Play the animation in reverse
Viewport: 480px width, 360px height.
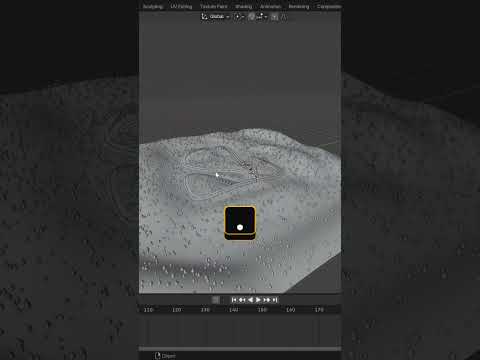250,300
